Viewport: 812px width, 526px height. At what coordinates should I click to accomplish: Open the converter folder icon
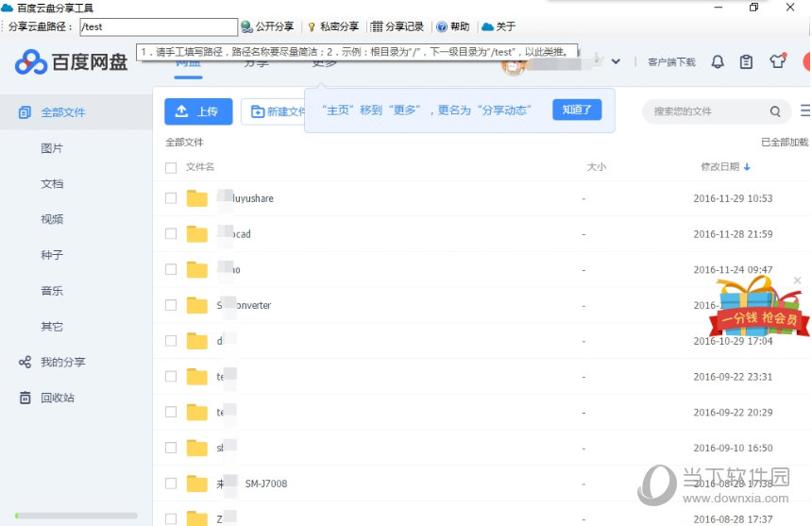(196, 305)
